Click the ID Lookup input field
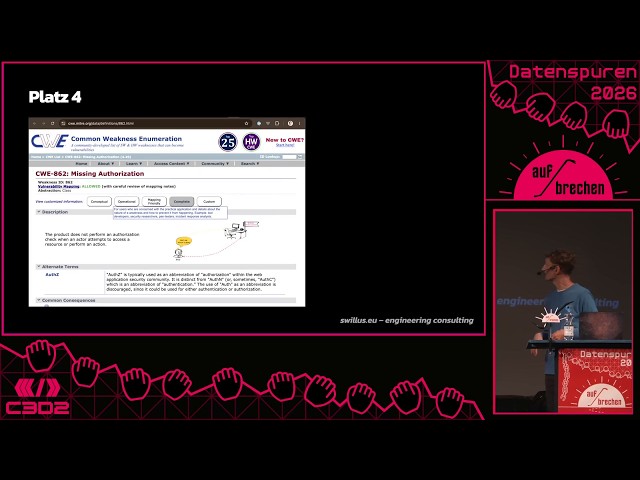The image size is (640, 480). point(289,157)
